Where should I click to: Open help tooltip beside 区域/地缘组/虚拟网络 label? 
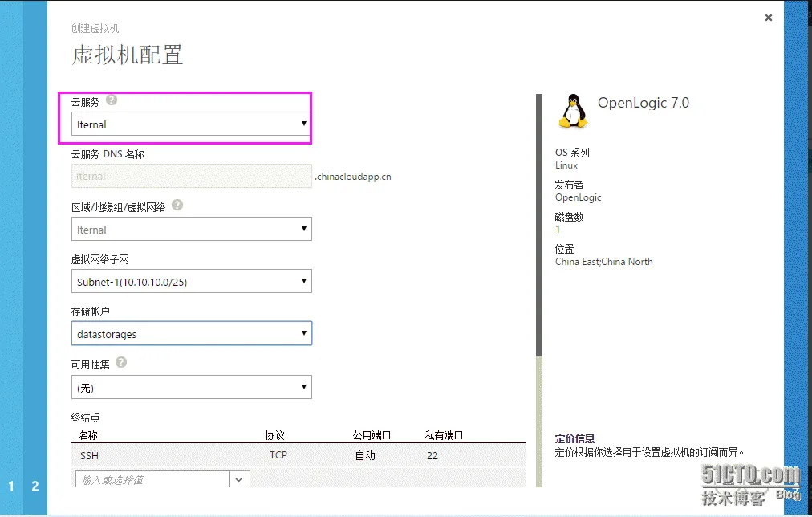click(x=177, y=206)
